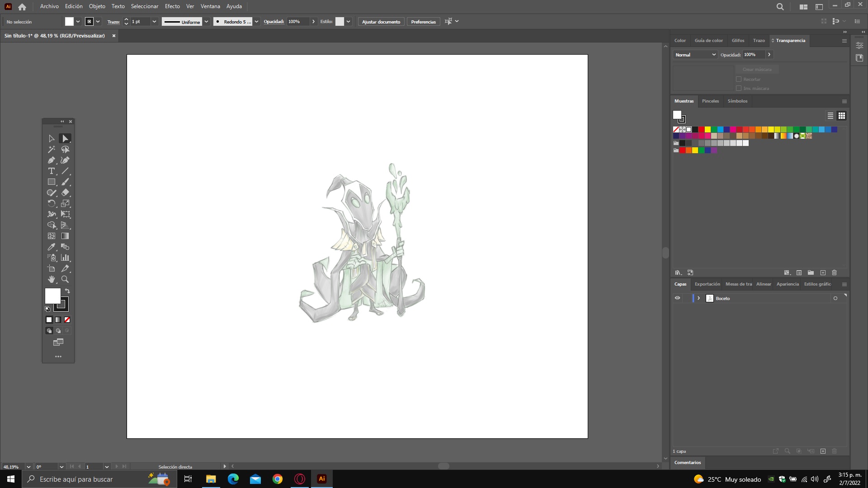Screen dimensions: 868x488
Task: Select the Artboard tool
Action: (52, 268)
